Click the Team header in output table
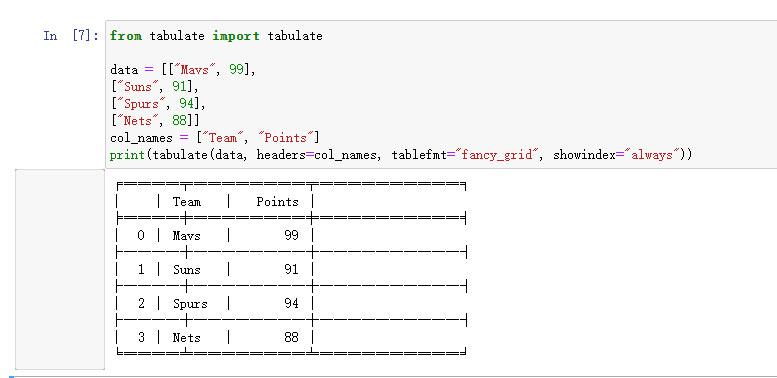 187,202
